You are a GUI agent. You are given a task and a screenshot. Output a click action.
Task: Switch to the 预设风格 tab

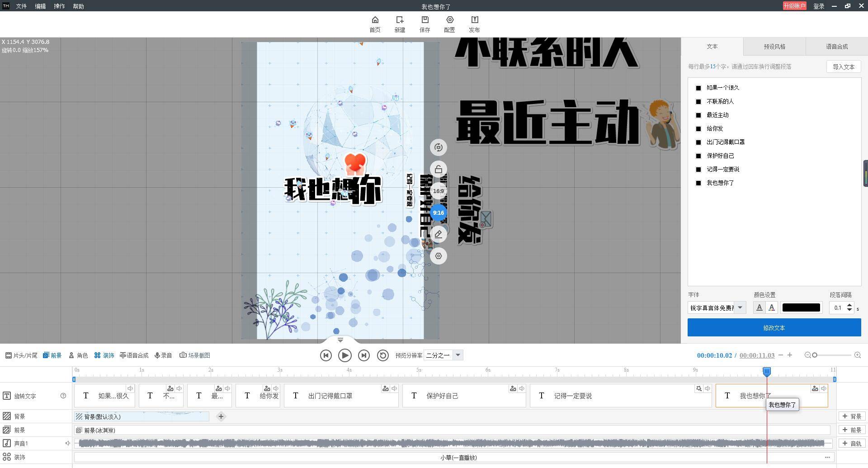point(773,46)
